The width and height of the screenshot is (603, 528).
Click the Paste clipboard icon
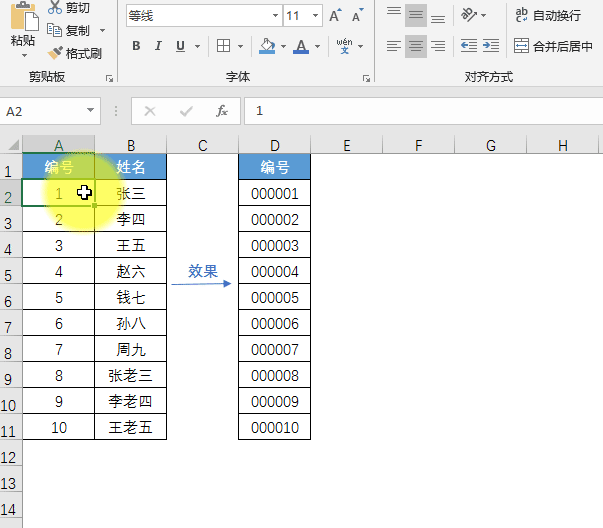pyautogui.click(x=24, y=17)
